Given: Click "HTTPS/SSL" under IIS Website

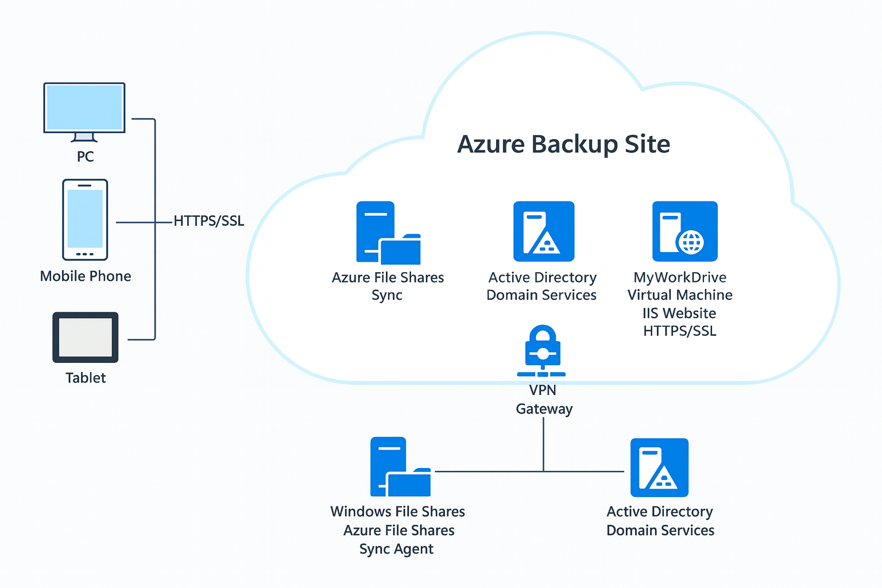Looking at the screenshot, I should pos(680,331).
